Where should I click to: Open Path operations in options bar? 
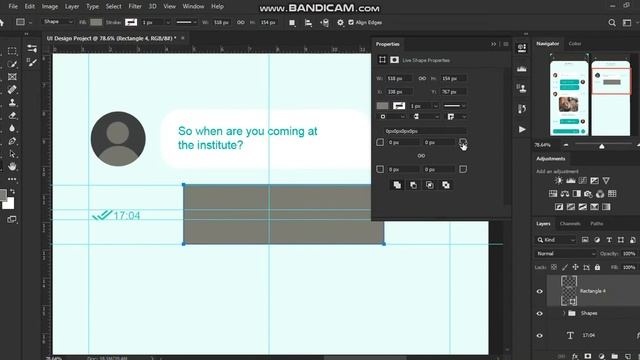pyautogui.click(x=292, y=22)
